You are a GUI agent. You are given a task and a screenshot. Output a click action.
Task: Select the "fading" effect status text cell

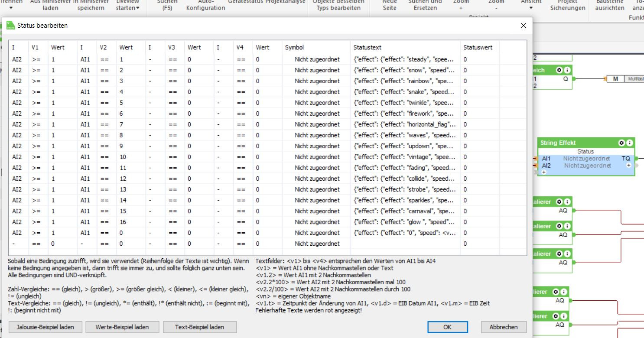(405, 168)
